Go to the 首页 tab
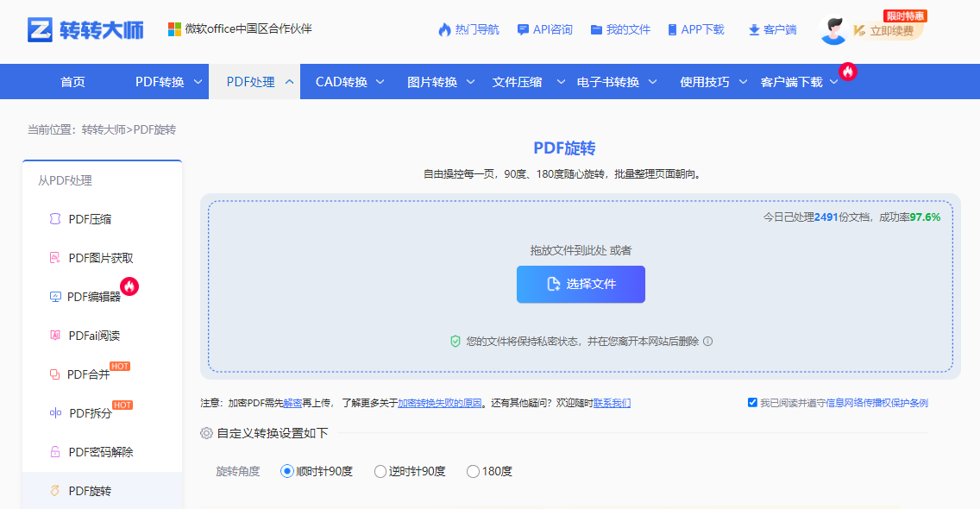Screen dimensions: 980x509 [x=72, y=82]
